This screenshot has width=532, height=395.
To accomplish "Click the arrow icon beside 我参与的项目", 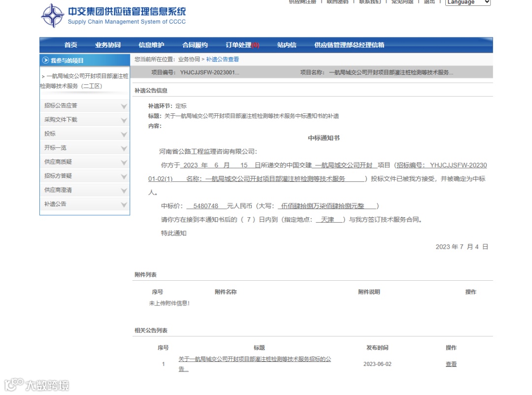I will (45, 61).
